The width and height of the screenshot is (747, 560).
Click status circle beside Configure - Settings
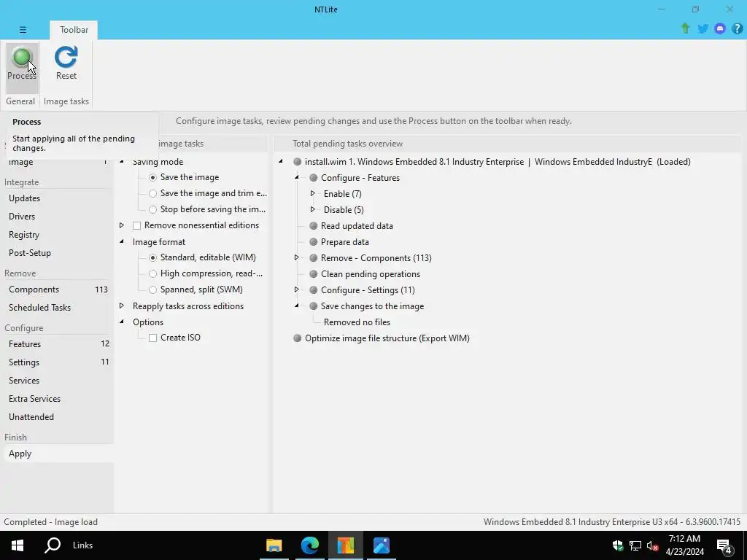pyautogui.click(x=314, y=290)
